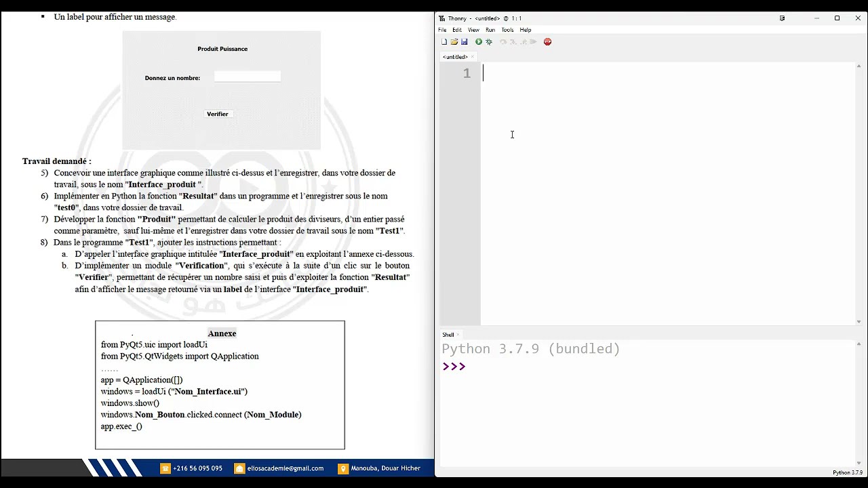Run the current script with green play icon
The width and height of the screenshot is (868, 488).
(479, 42)
